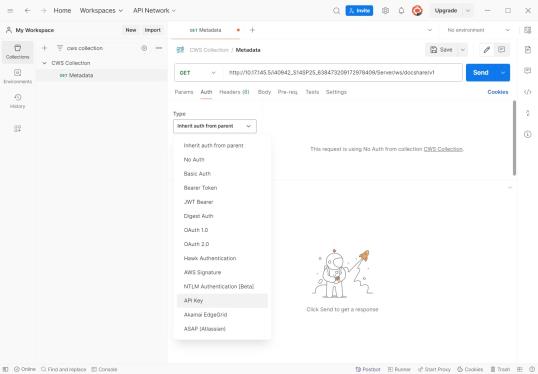Add a new collection with the plus icon
This screenshot has width=538, height=374.
[x=44, y=48]
